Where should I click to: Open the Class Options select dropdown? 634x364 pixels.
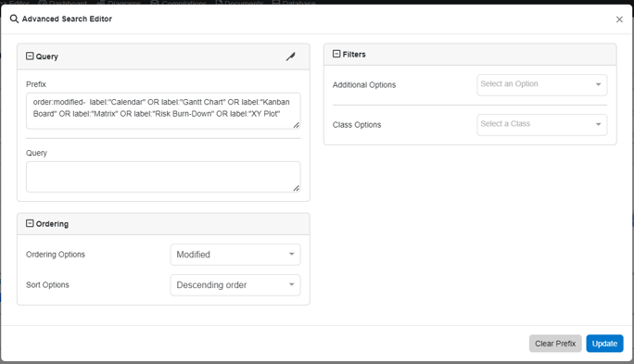point(542,125)
